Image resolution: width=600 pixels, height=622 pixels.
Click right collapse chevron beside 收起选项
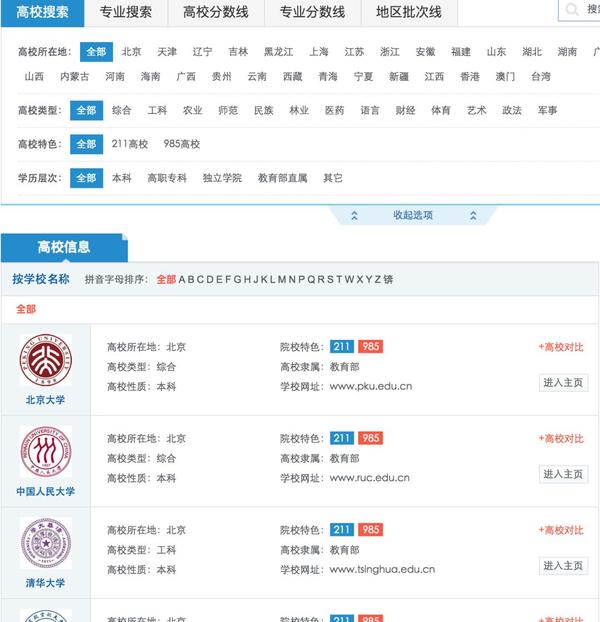[x=473, y=215]
